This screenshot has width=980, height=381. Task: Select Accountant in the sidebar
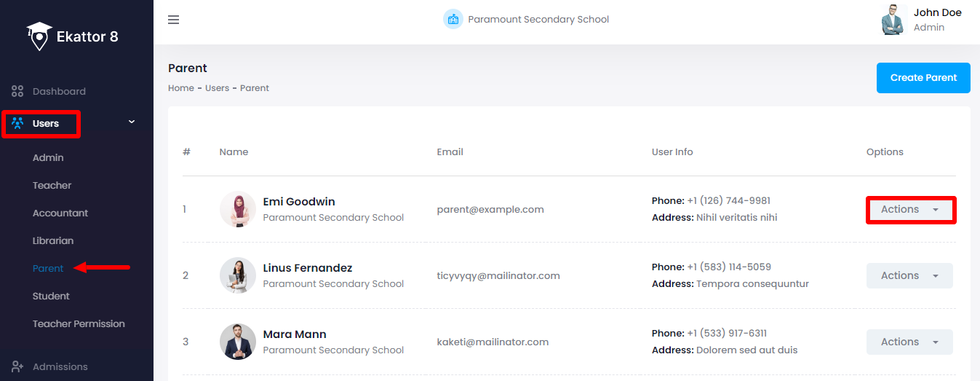pos(60,213)
